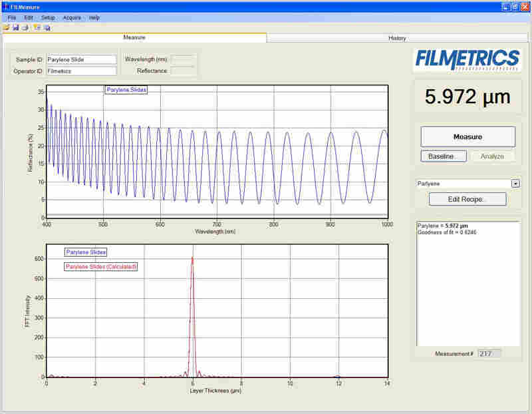Toggle the blue Parylene Slides legend in FFT plot
The width and height of the screenshot is (532, 414).
tap(85, 252)
